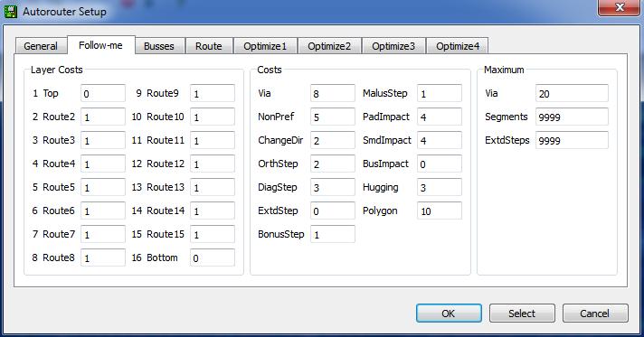Click the Polygon label text
The height and width of the screenshot is (337, 644).
click(380, 211)
